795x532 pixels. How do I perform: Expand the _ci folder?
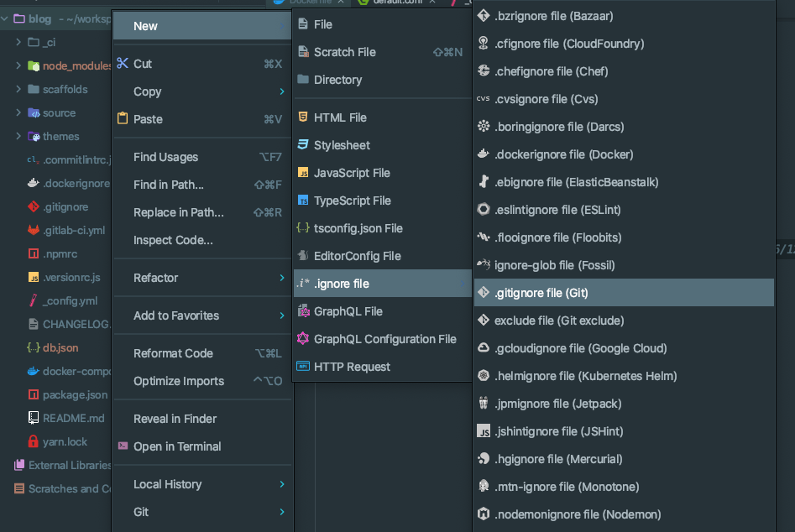coord(18,42)
